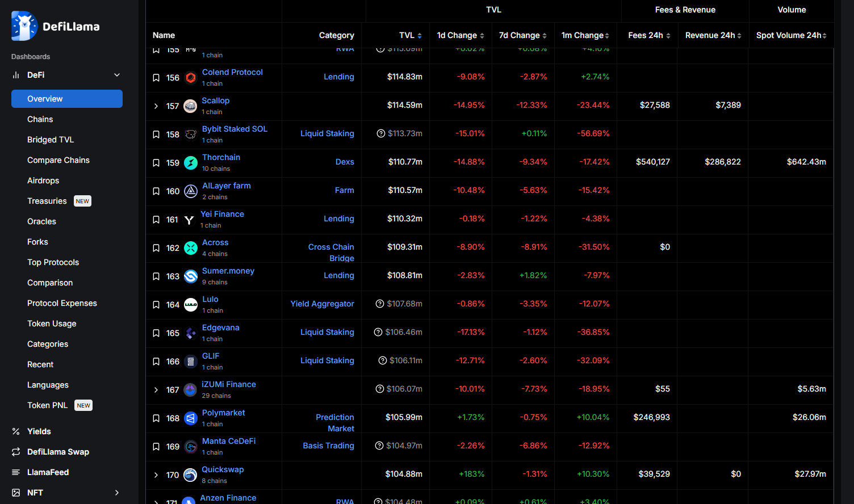
Task: Go to Bridged TVL
Action: [51, 140]
